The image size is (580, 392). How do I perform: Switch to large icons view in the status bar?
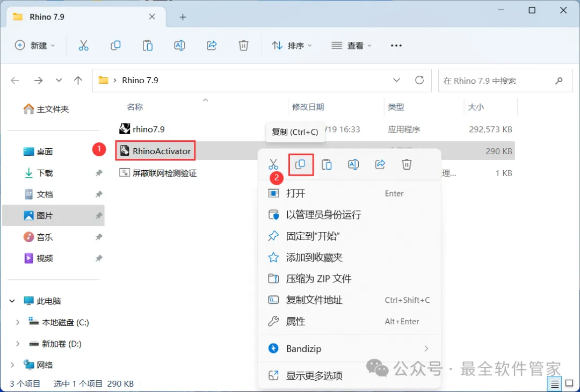pyautogui.click(x=569, y=384)
